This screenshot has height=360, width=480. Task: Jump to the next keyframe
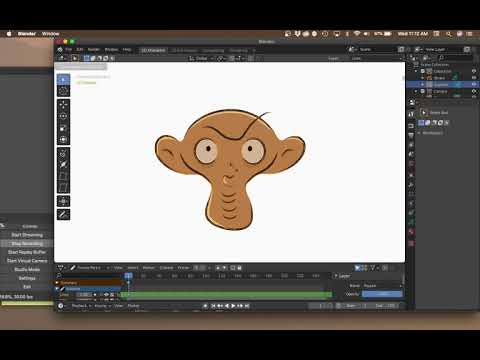pos(240,306)
